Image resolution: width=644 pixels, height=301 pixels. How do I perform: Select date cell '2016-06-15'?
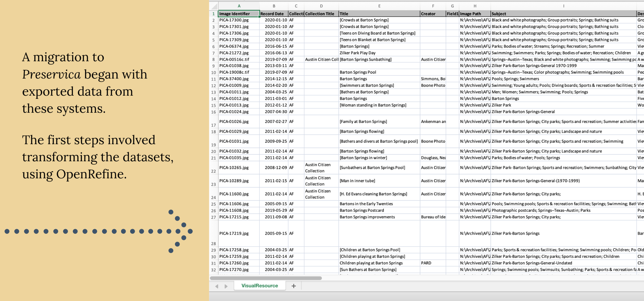tap(274, 46)
